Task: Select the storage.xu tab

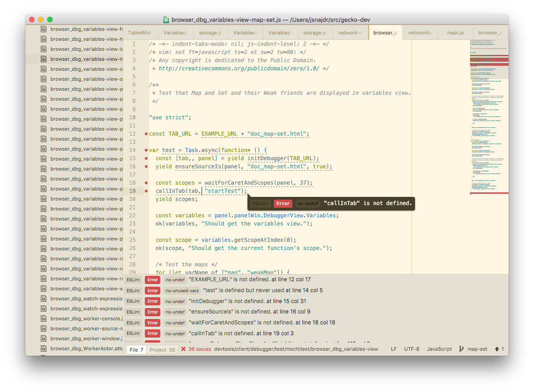Action: pyautogui.click(x=315, y=33)
